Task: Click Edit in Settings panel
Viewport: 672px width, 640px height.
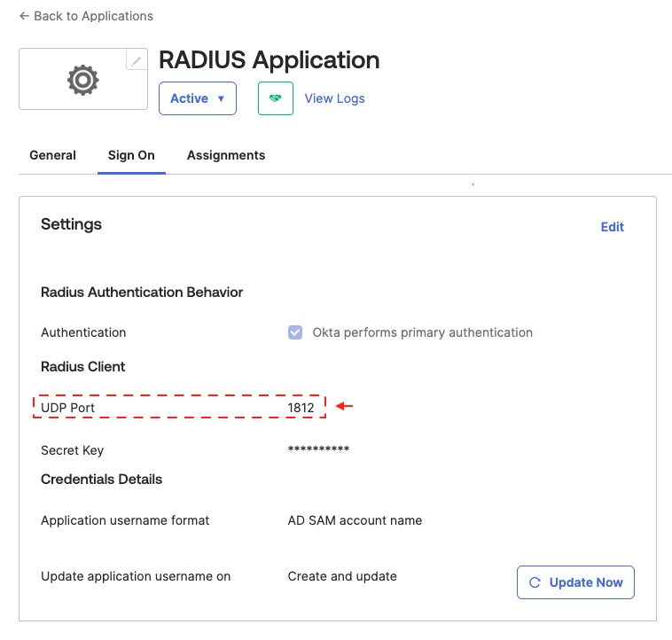Action: [612, 227]
